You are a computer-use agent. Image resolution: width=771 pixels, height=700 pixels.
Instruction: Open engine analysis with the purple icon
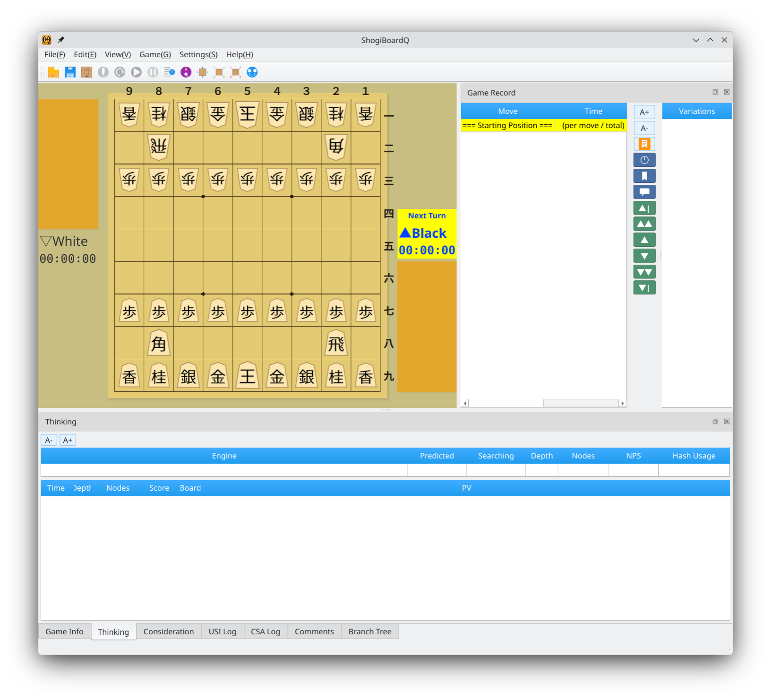[x=186, y=72]
